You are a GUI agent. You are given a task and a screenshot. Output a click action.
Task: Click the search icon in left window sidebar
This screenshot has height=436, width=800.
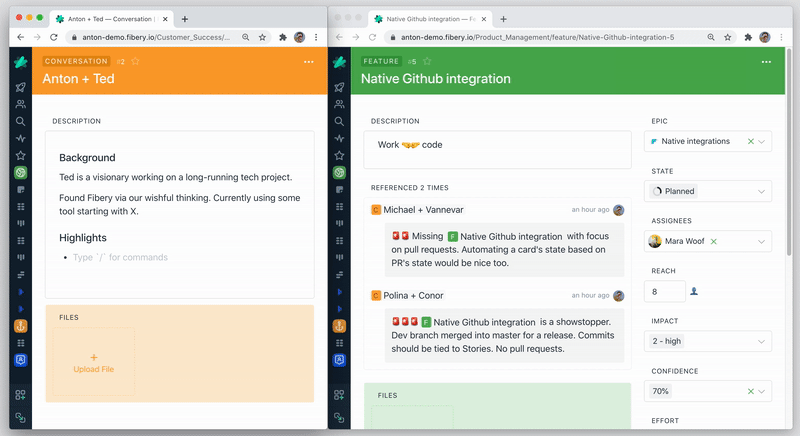click(20, 121)
